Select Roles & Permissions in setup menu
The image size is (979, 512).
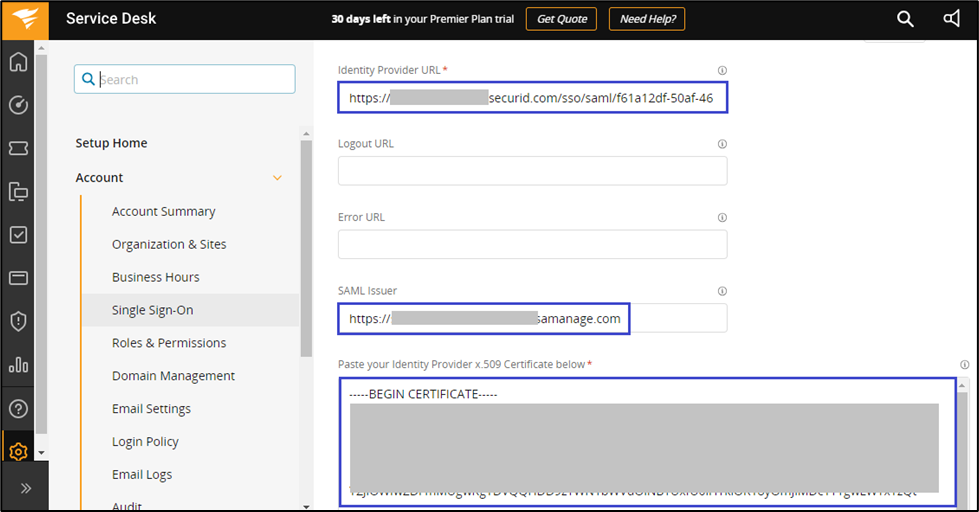pyautogui.click(x=169, y=343)
